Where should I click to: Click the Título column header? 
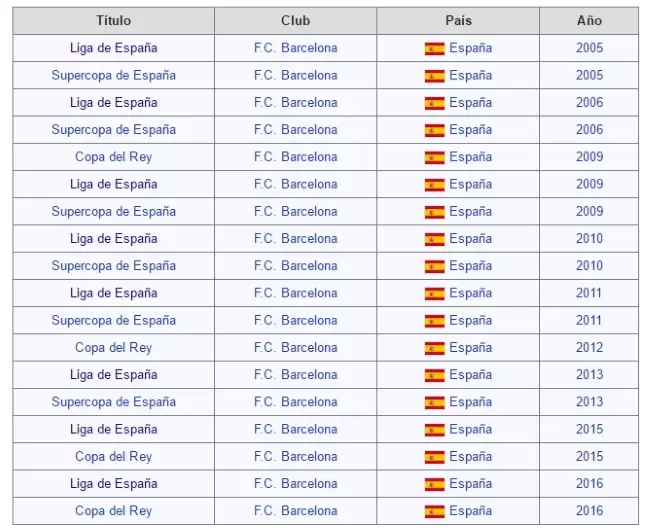[113, 21]
